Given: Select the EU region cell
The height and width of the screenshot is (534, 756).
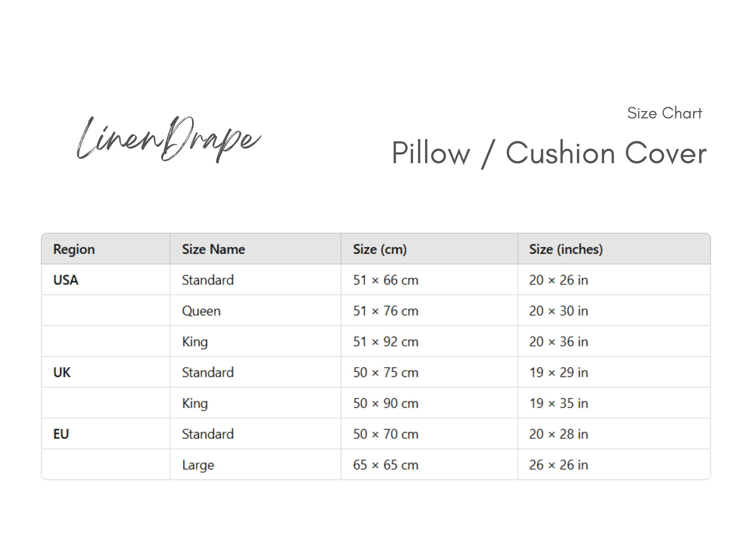Looking at the screenshot, I should 106,434.
